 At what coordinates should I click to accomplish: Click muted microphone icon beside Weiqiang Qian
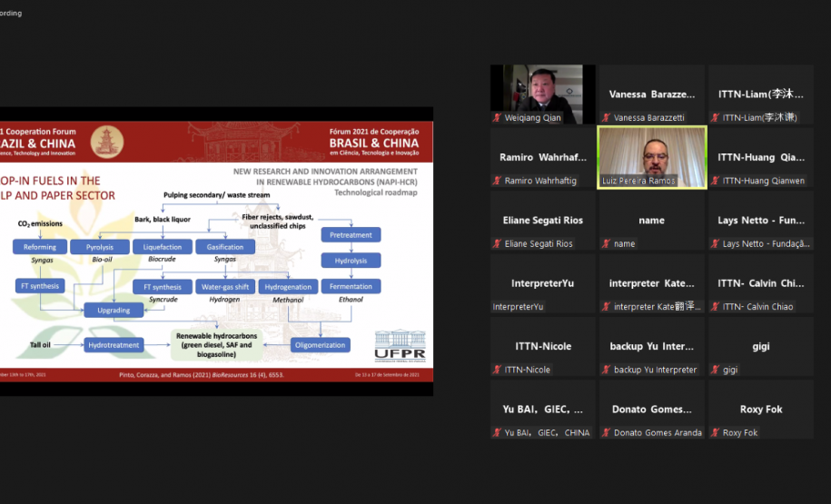(497, 118)
